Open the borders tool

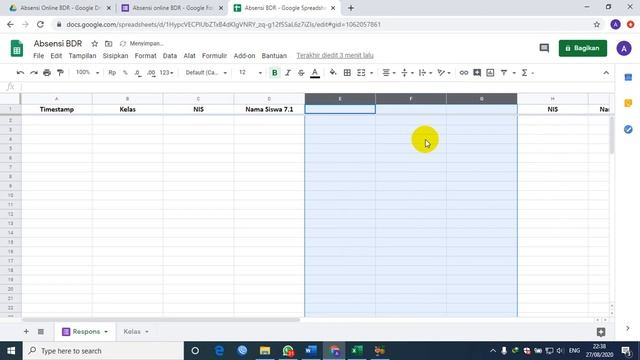tap(347, 73)
